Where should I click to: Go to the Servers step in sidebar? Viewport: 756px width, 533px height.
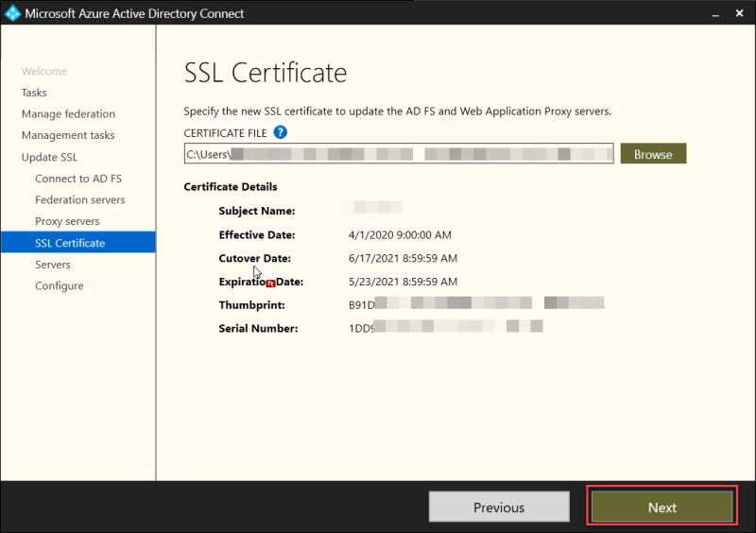[53, 265]
